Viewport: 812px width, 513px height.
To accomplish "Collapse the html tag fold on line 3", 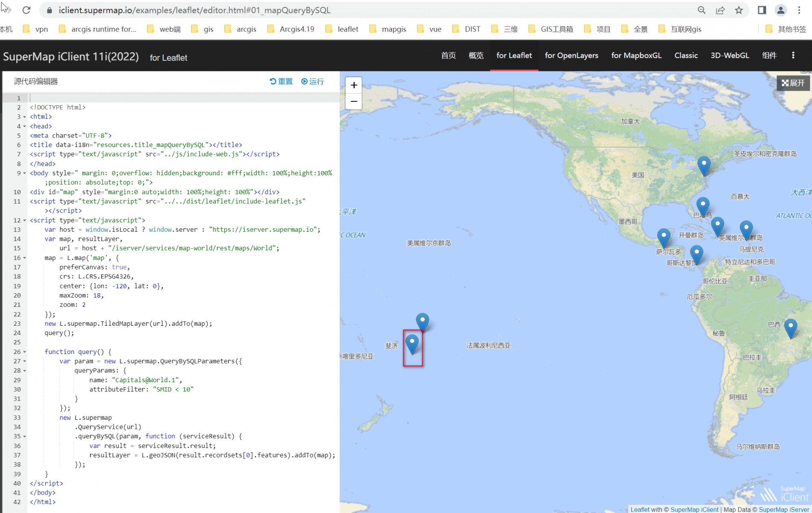I will click(24, 117).
